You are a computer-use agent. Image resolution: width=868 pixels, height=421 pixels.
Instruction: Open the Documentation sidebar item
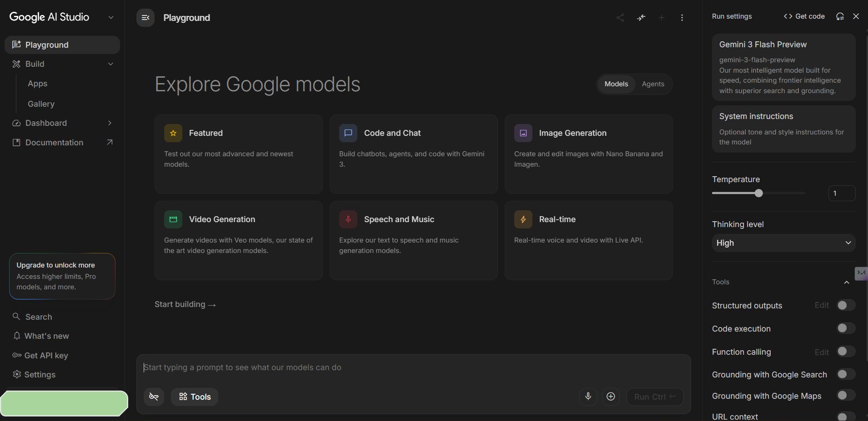(62, 143)
